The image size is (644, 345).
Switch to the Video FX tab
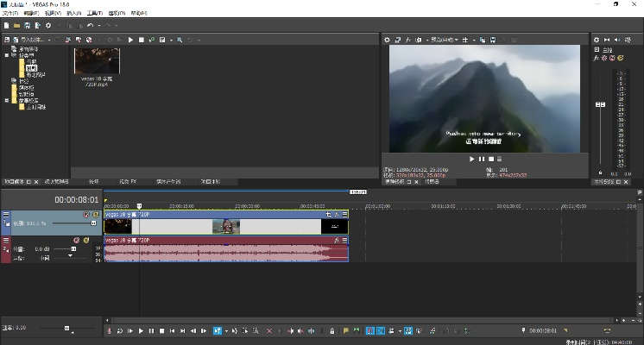tap(128, 182)
